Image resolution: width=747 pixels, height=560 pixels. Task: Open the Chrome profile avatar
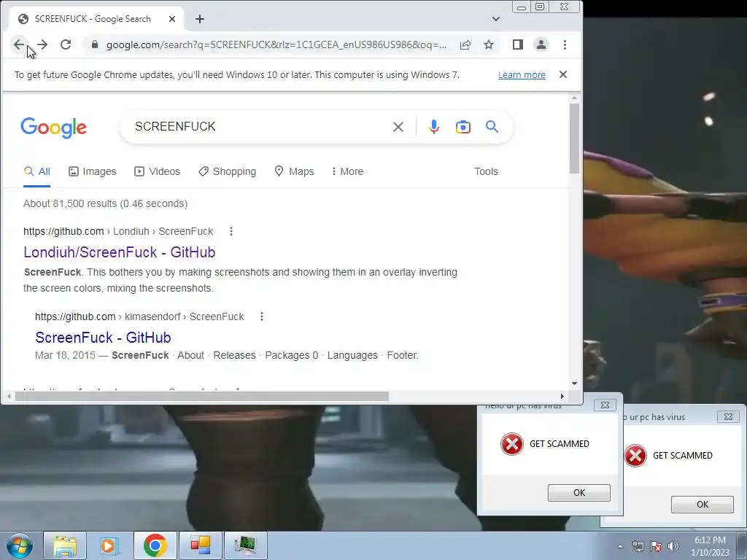[541, 44]
